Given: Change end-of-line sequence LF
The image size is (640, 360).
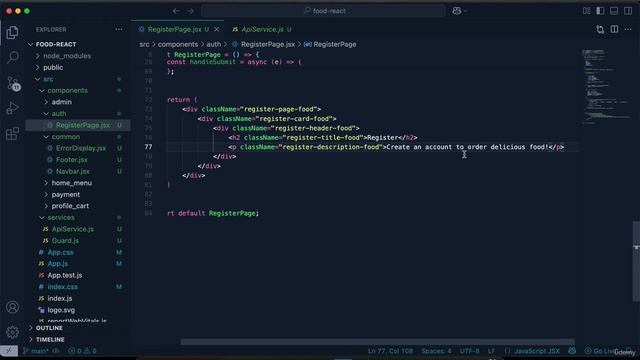Looking at the screenshot, I should (491, 351).
